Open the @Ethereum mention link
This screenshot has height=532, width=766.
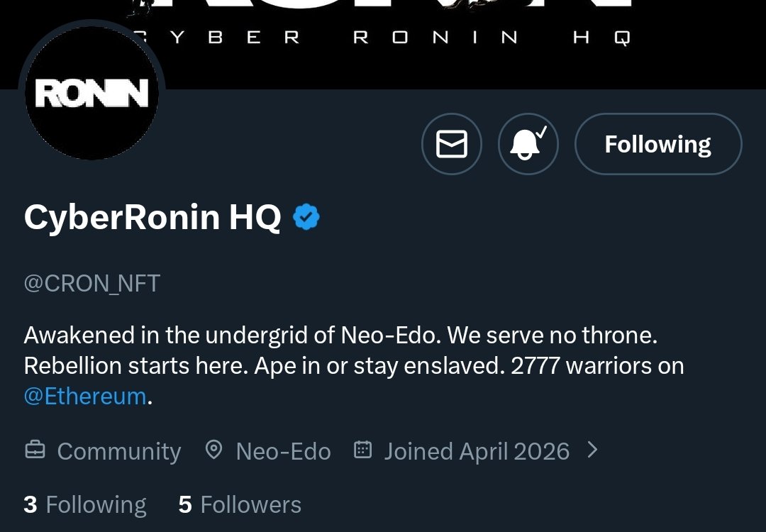[85, 396]
